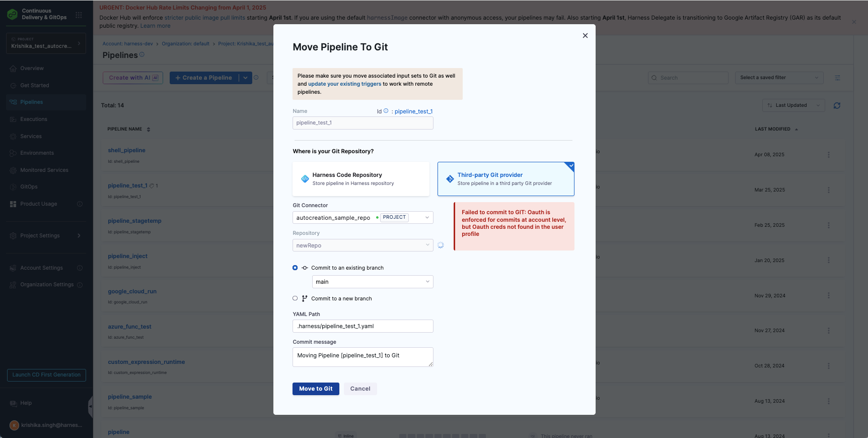The width and height of the screenshot is (868, 438).
Task: Dismiss the Docker Hub rate limit banner
Action: tap(854, 22)
